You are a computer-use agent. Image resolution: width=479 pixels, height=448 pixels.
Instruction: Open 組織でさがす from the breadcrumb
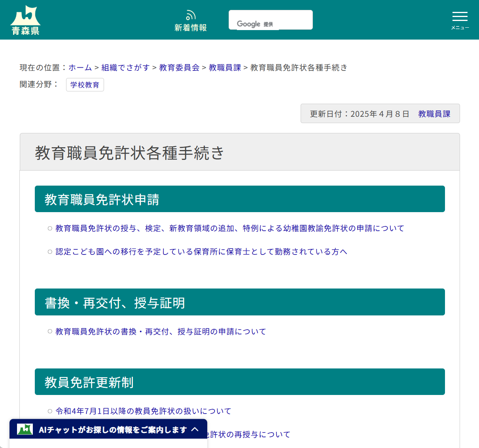pyautogui.click(x=125, y=68)
